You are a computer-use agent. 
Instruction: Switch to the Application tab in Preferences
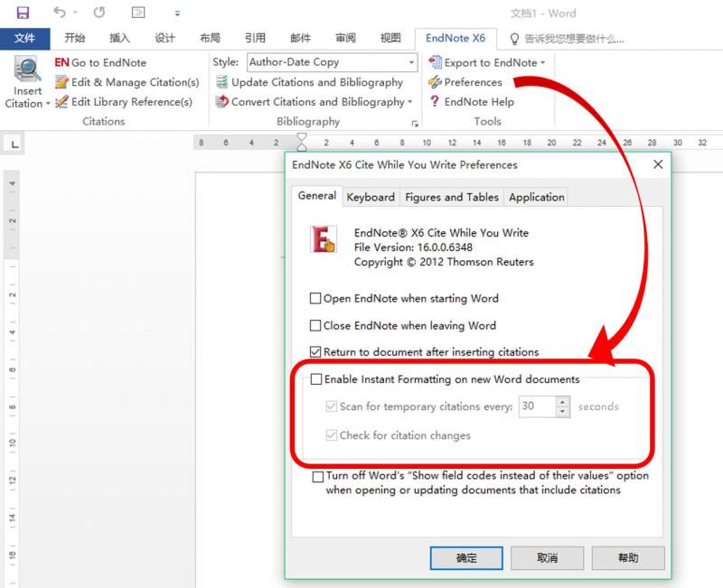point(536,197)
